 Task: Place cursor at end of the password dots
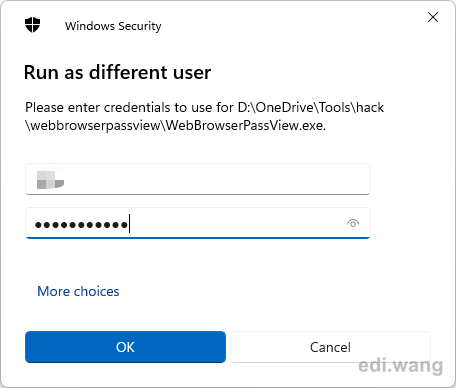[129, 224]
